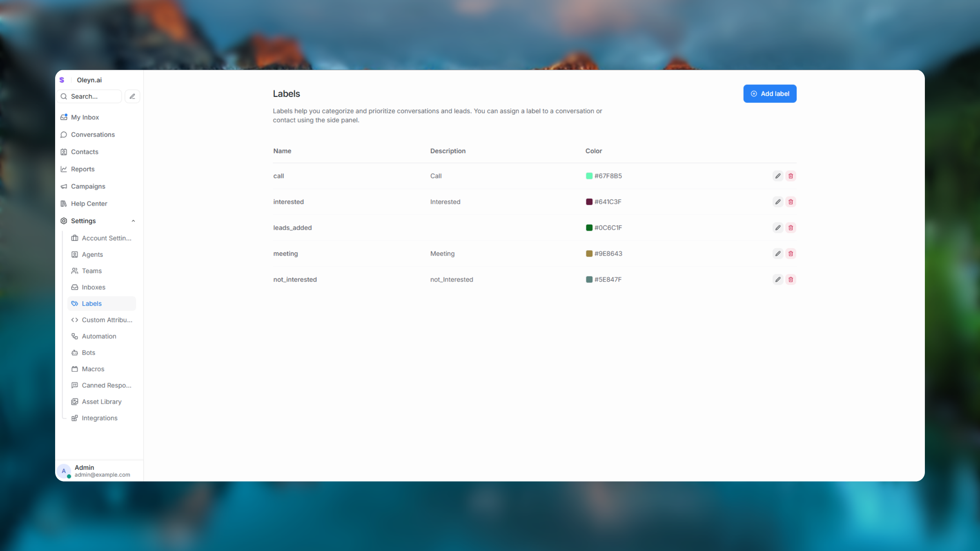Click the compose icon beside search
This screenshot has width=980, height=551.
click(132, 96)
